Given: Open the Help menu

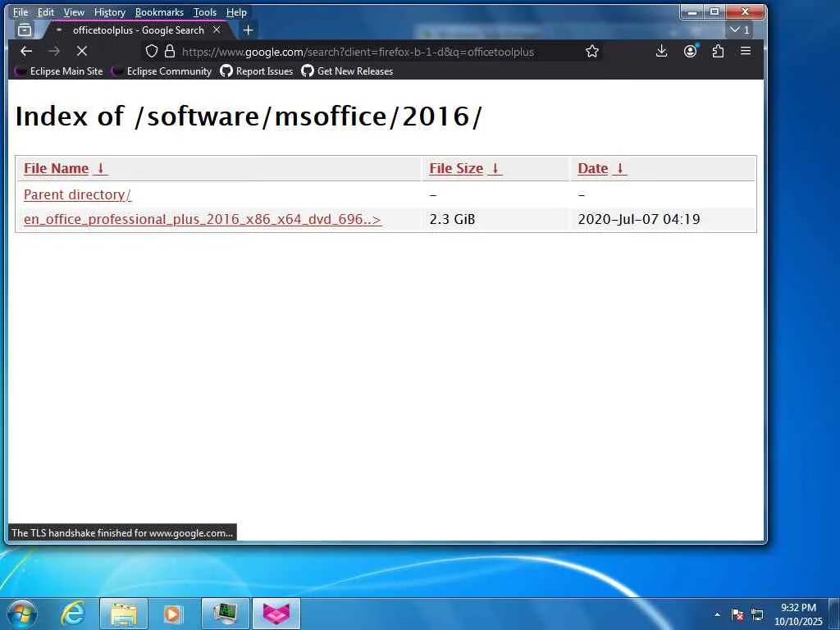Looking at the screenshot, I should click(236, 11).
